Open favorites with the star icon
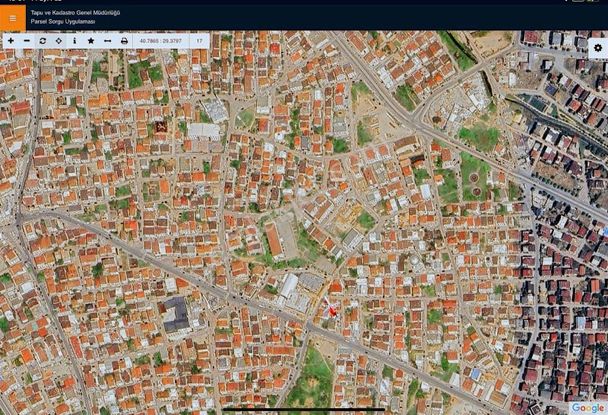The width and height of the screenshot is (608, 415). [91, 41]
